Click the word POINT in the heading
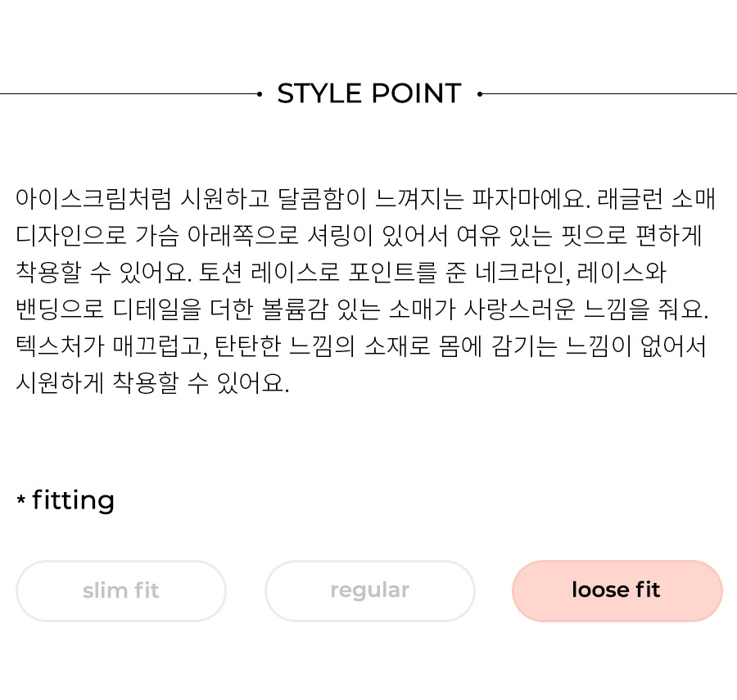Screen dimensions: 737x700 coord(417,93)
